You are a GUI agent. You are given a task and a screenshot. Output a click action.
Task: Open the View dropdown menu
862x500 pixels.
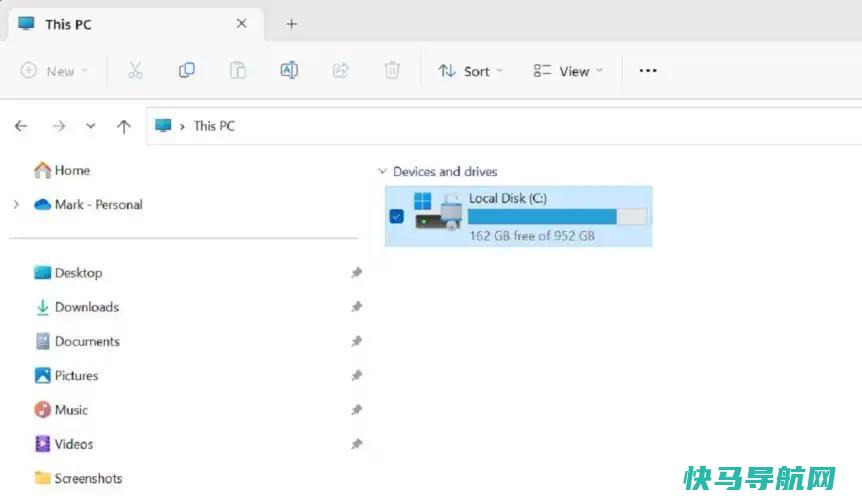568,71
